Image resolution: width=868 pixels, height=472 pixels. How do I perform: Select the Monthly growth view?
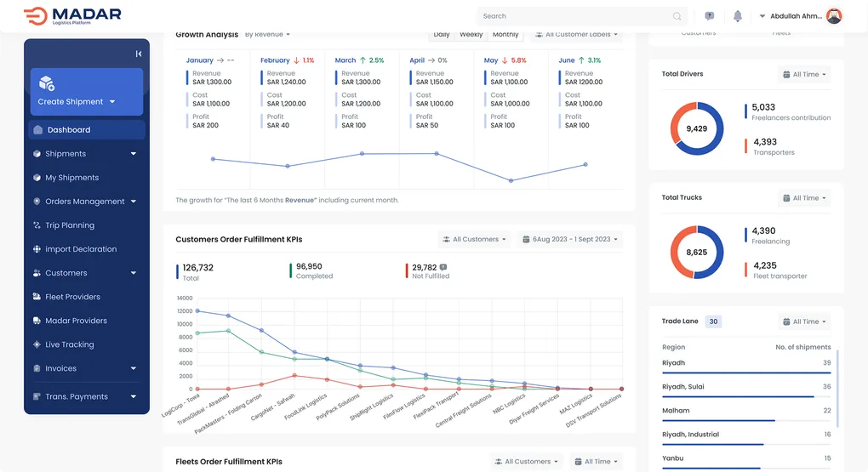click(505, 35)
